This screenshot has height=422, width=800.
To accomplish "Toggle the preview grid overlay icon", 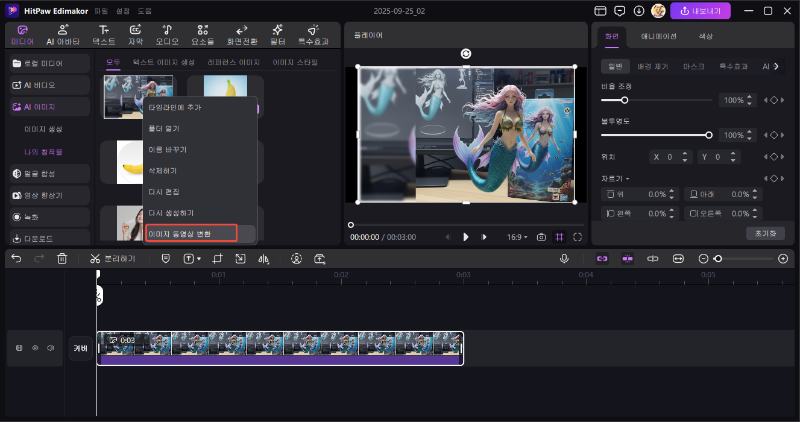I will [560, 237].
